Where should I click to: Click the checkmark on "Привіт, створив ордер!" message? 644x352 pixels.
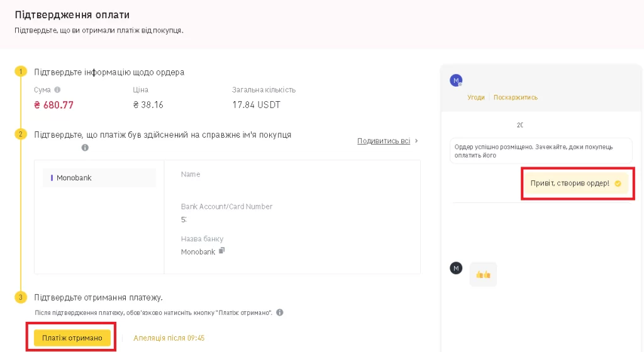pos(618,184)
